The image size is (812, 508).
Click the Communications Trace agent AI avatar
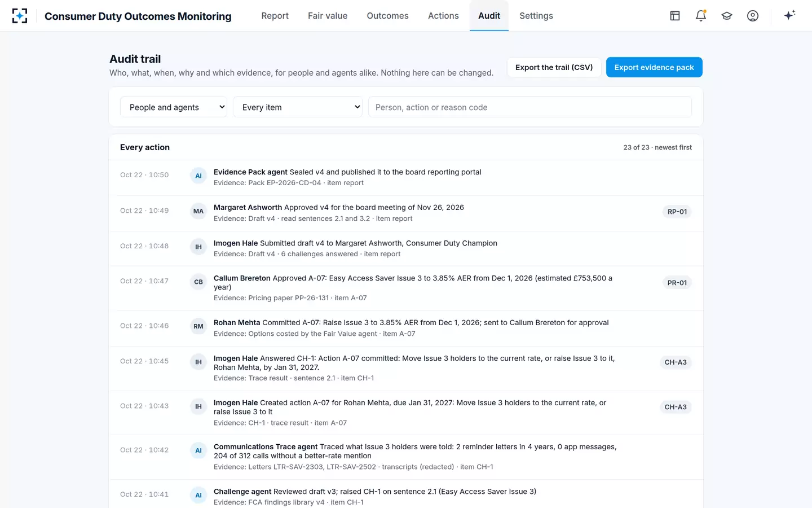(198, 450)
